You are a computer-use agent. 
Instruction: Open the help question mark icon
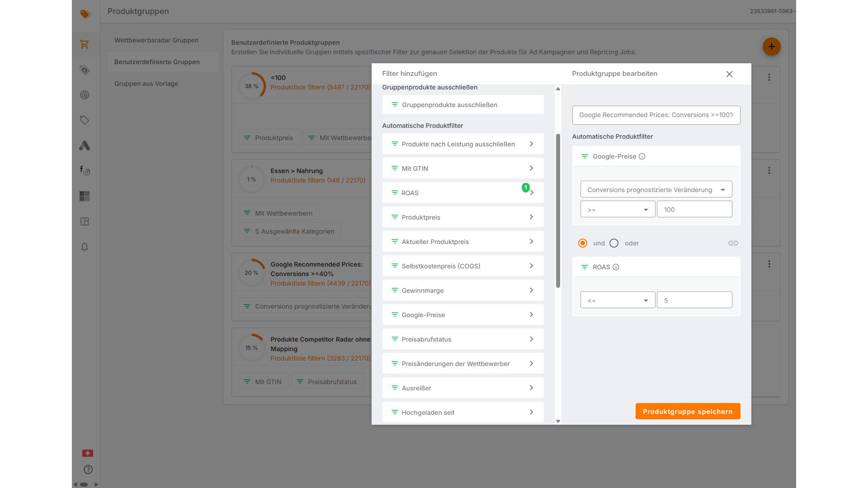(88, 469)
